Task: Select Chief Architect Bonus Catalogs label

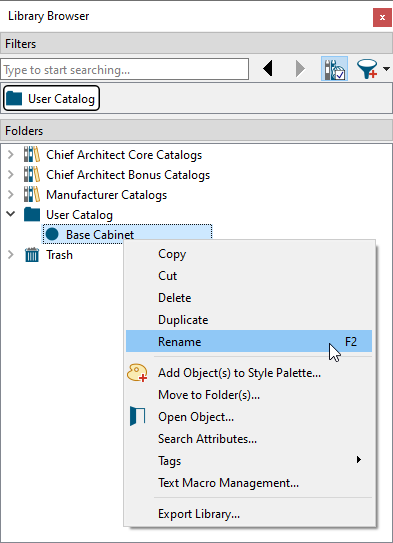Action: pyautogui.click(x=128, y=175)
